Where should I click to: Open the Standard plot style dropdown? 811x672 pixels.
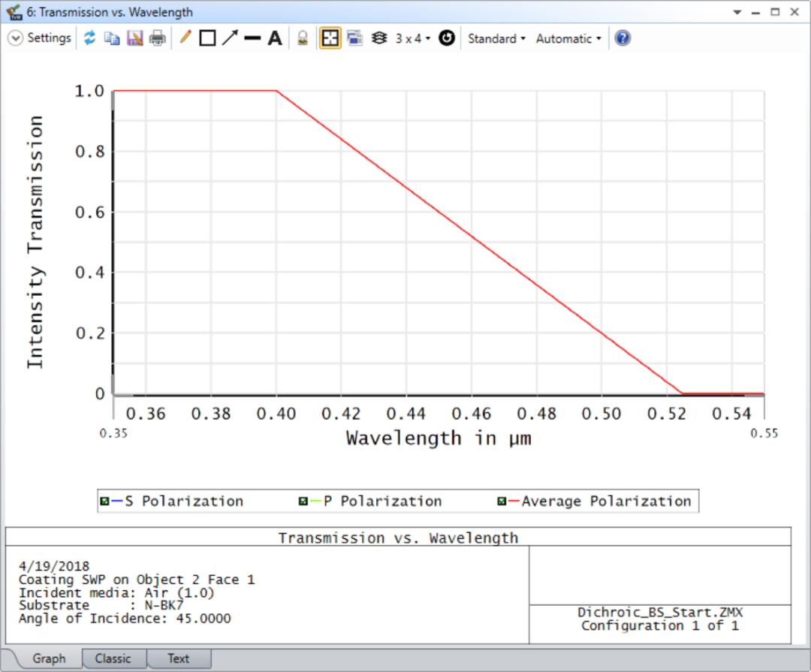point(496,38)
